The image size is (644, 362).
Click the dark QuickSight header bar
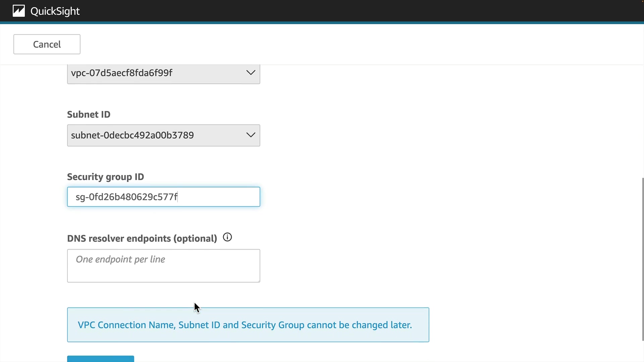(x=335, y=11)
